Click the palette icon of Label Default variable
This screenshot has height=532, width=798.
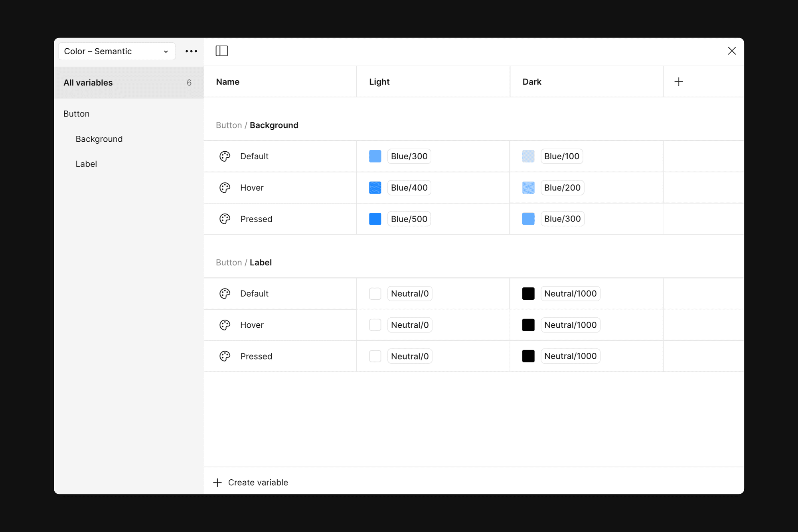225,294
